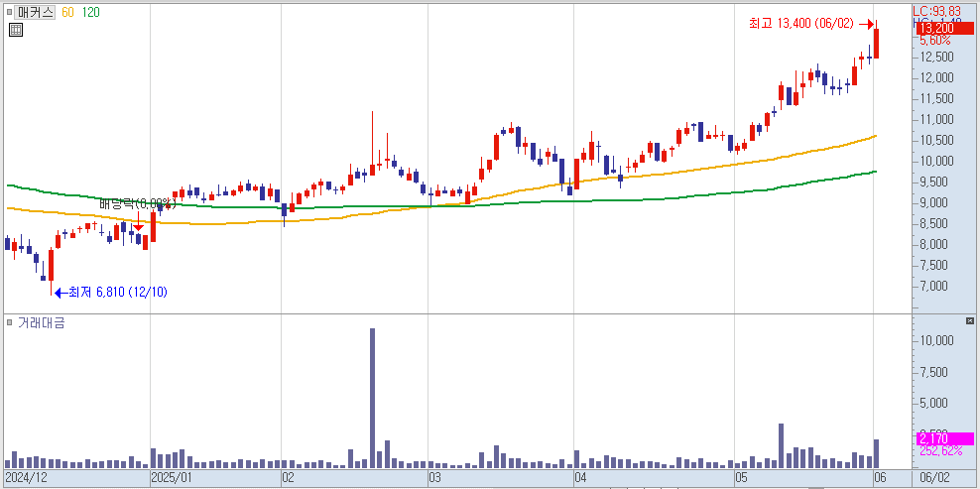Click the 05 month axis label
The image size is (980, 489).
pos(742,478)
